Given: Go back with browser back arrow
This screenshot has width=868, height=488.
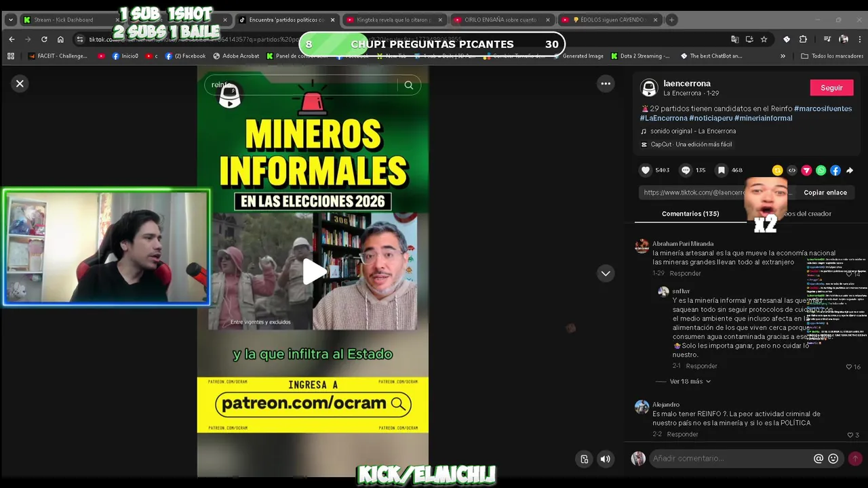Looking at the screenshot, I should [12, 39].
